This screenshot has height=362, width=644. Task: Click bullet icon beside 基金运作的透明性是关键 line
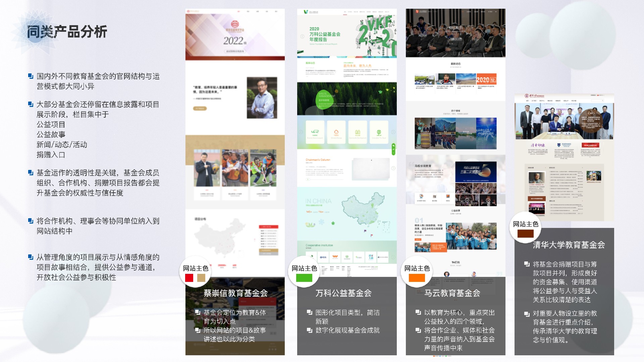pyautogui.click(x=31, y=173)
